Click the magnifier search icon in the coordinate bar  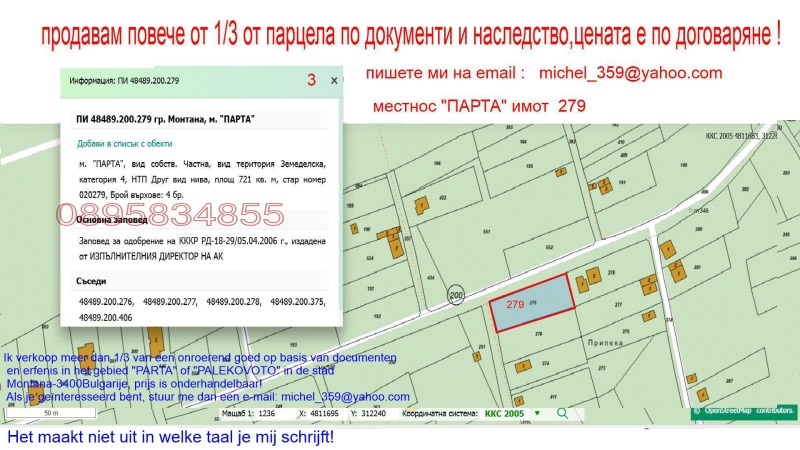[x=562, y=413]
